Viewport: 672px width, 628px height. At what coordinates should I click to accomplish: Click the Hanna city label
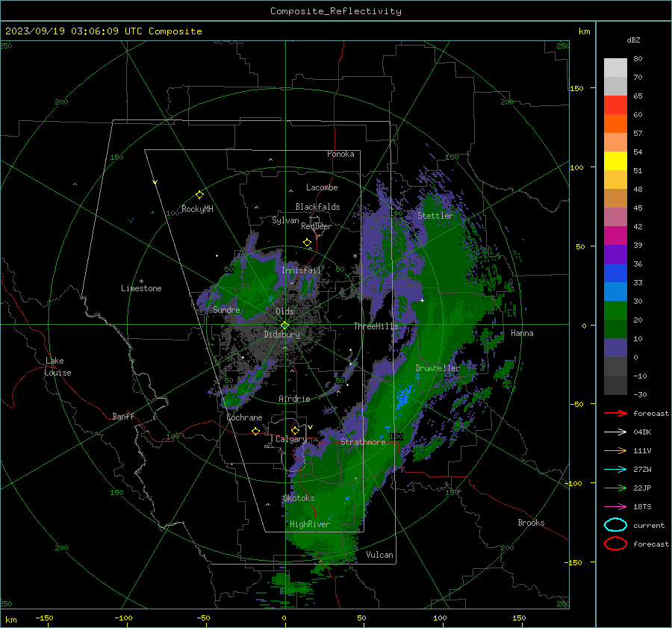522,333
